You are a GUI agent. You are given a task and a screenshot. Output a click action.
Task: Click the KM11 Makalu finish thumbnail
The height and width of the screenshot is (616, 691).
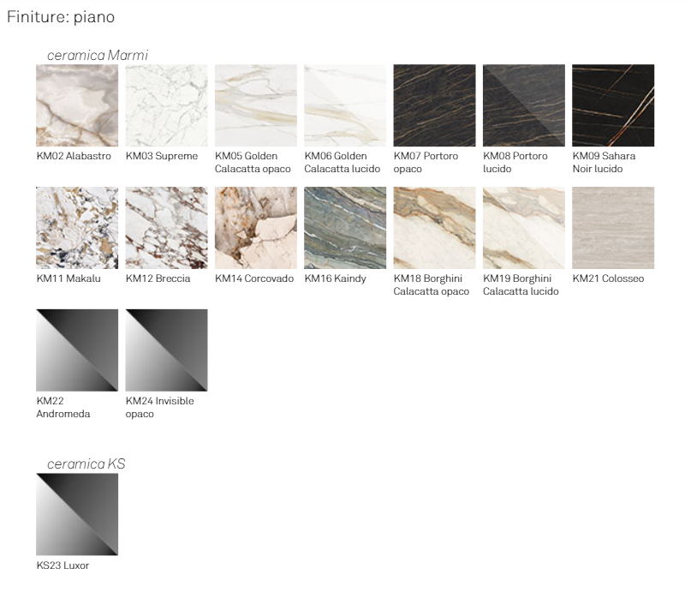pos(77,228)
